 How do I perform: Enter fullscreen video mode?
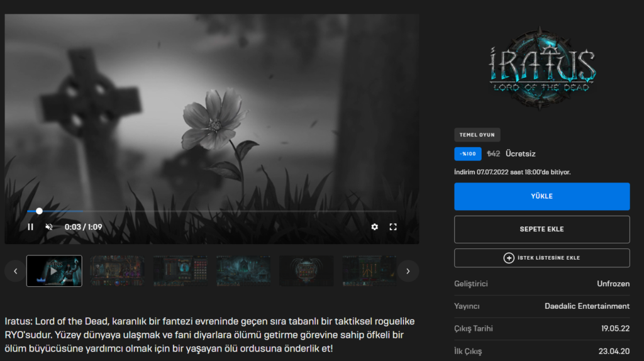tap(393, 226)
